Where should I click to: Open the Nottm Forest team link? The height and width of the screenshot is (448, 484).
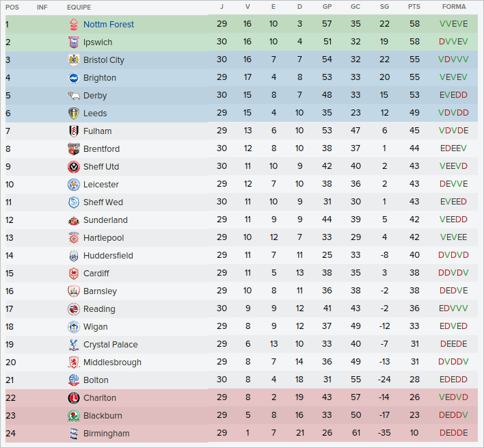(109, 25)
